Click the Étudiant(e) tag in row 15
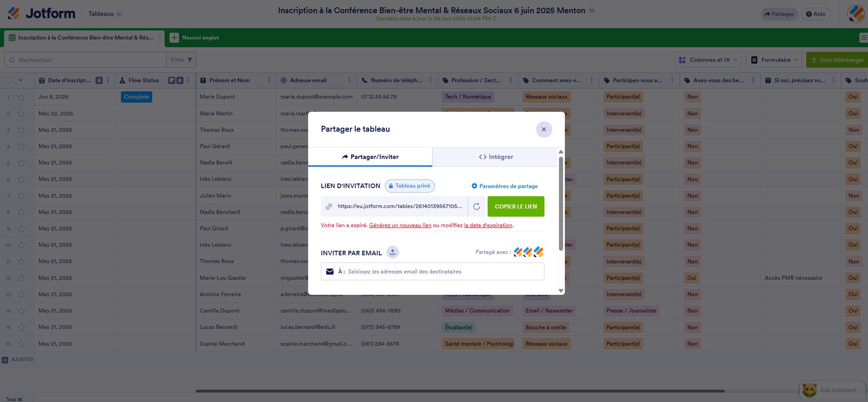The height and width of the screenshot is (402, 868). 459,328
